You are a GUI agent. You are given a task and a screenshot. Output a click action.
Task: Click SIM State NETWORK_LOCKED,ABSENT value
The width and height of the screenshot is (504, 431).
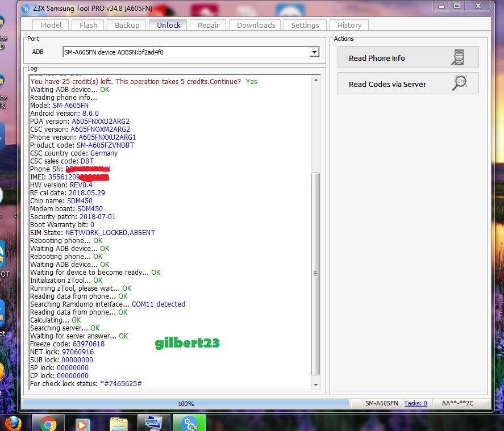(110, 232)
